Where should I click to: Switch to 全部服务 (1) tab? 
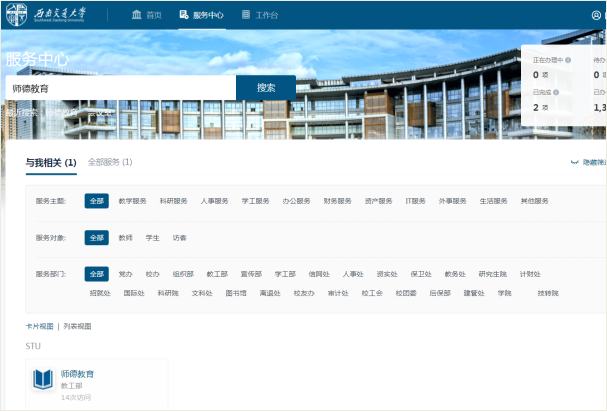[x=110, y=162]
